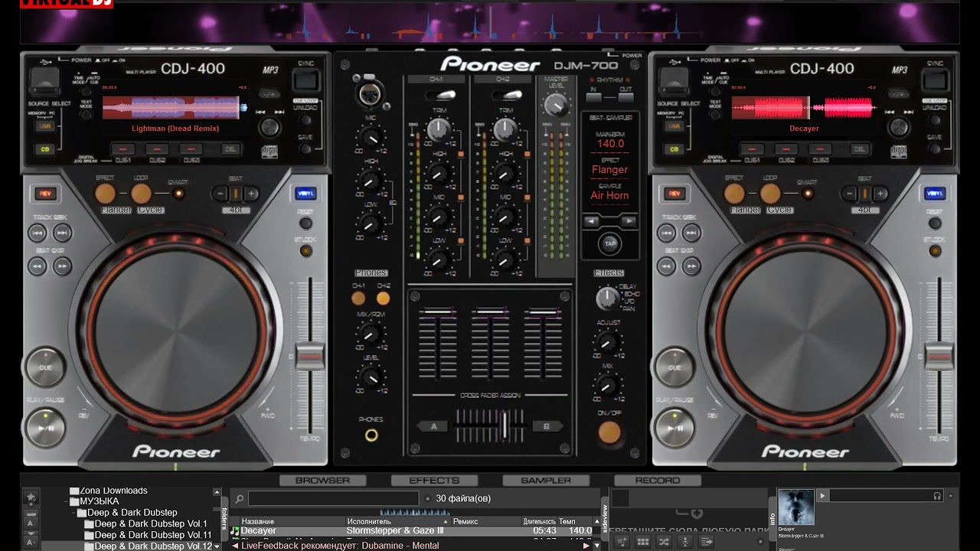
Task: Click left deck tempo slider
Action: pos(310,355)
